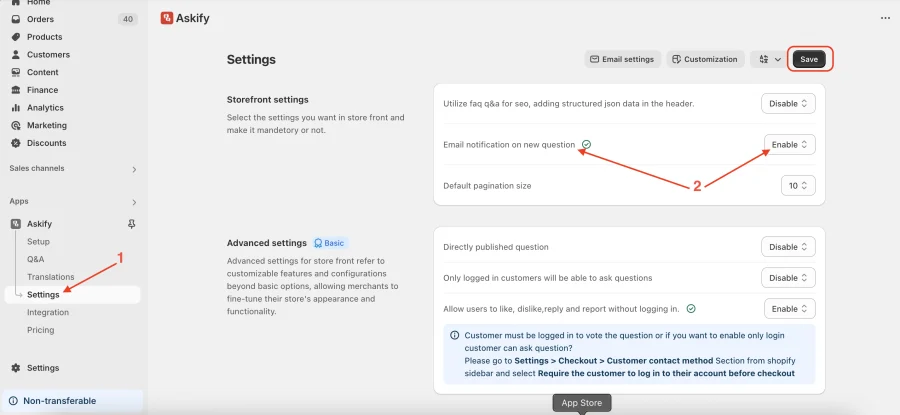This screenshot has height=415, width=900.
Task: Open Only logged in customers dropdown
Action: (x=788, y=278)
